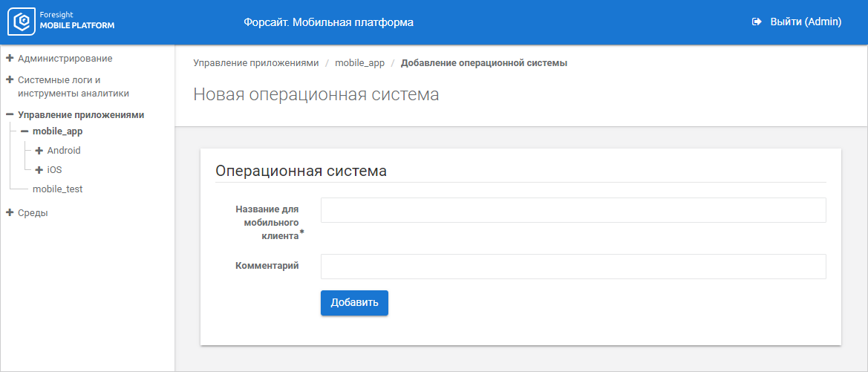
Task: Expand the Администрирование section
Action: point(10,58)
